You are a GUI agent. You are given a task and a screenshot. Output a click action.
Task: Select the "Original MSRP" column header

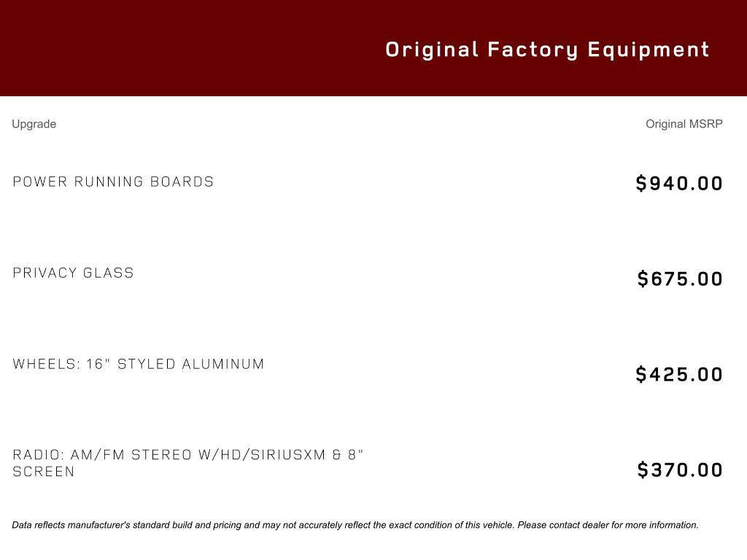pyautogui.click(x=684, y=124)
